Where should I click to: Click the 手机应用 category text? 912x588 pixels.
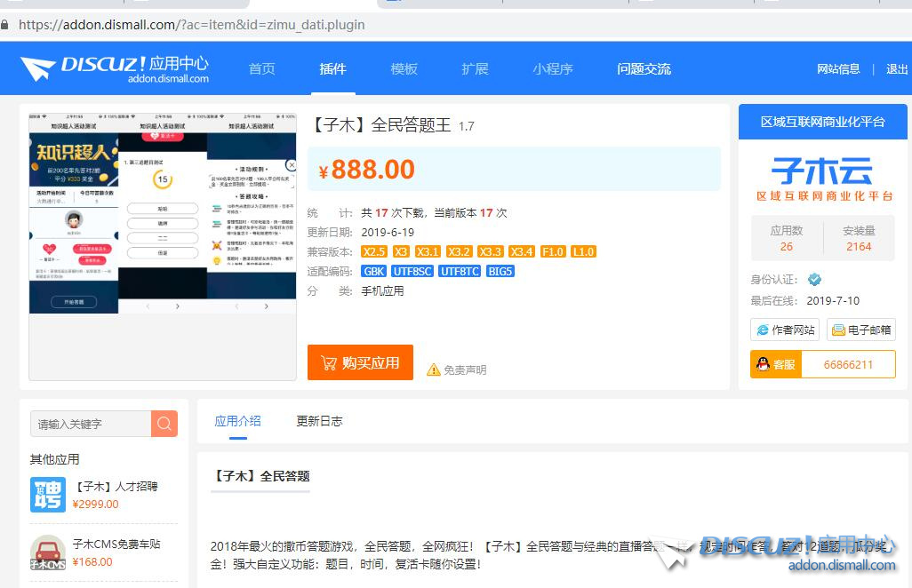383,291
